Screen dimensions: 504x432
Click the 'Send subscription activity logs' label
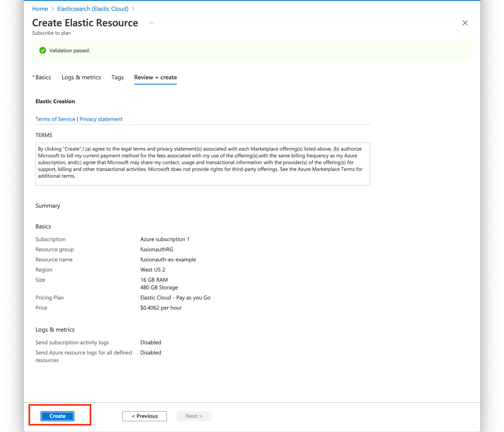pyautogui.click(x=72, y=343)
